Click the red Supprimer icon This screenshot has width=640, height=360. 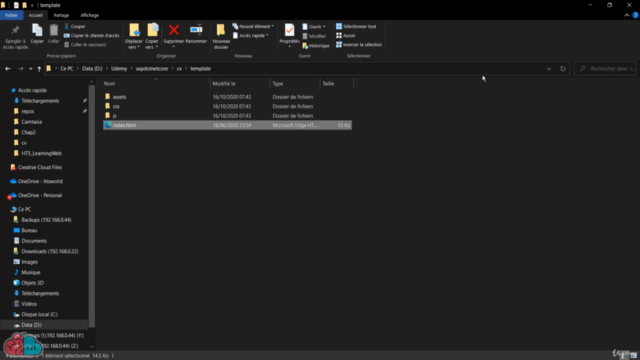[174, 30]
